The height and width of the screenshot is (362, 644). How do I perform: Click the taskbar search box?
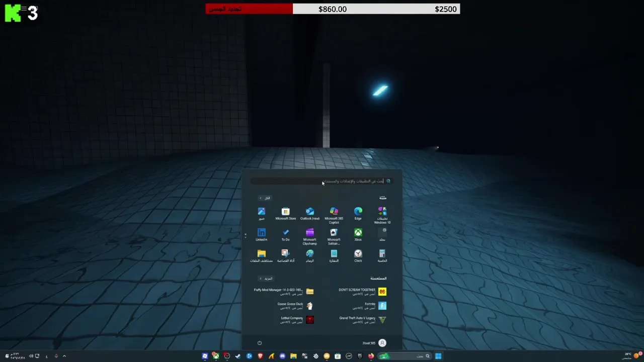(x=406, y=356)
